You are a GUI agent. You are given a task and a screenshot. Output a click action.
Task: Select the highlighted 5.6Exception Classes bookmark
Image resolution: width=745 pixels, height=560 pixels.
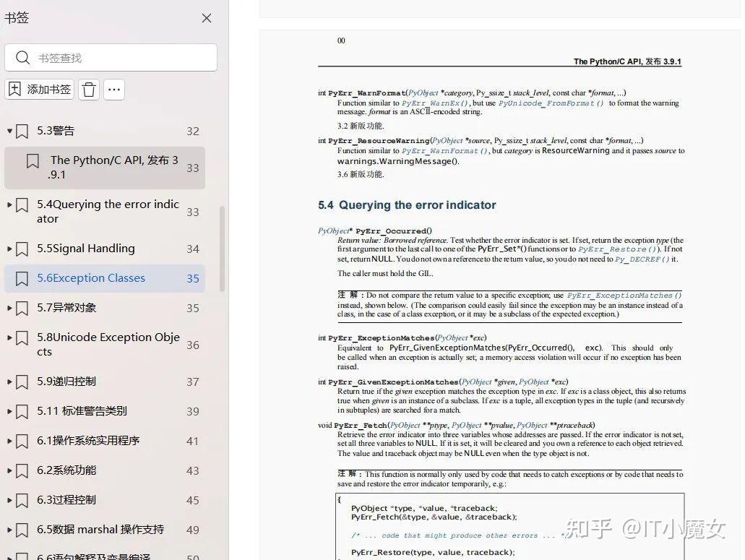(x=91, y=278)
